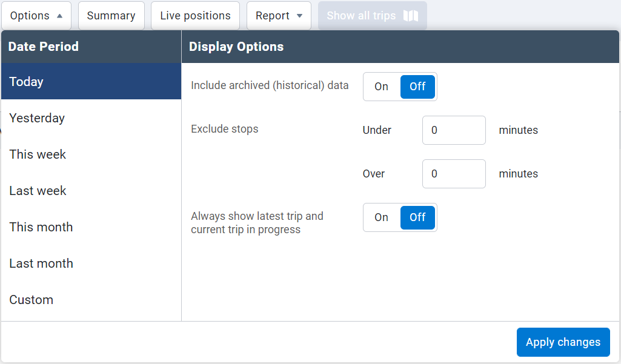This screenshot has width=621, height=364.
Task: Switch to the Summary tab
Action: pos(111,16)
